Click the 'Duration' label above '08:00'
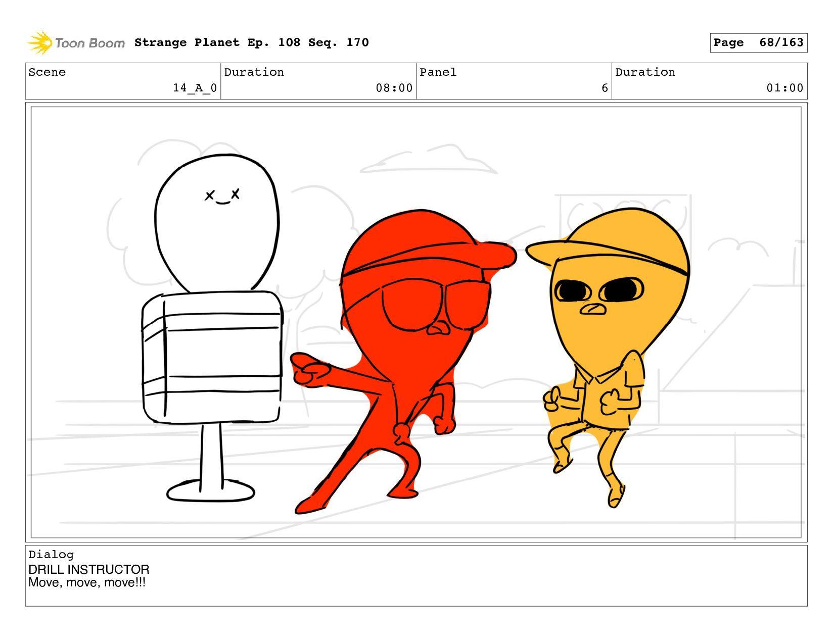This screenshot has width=834, height=644. click(254, 72)
